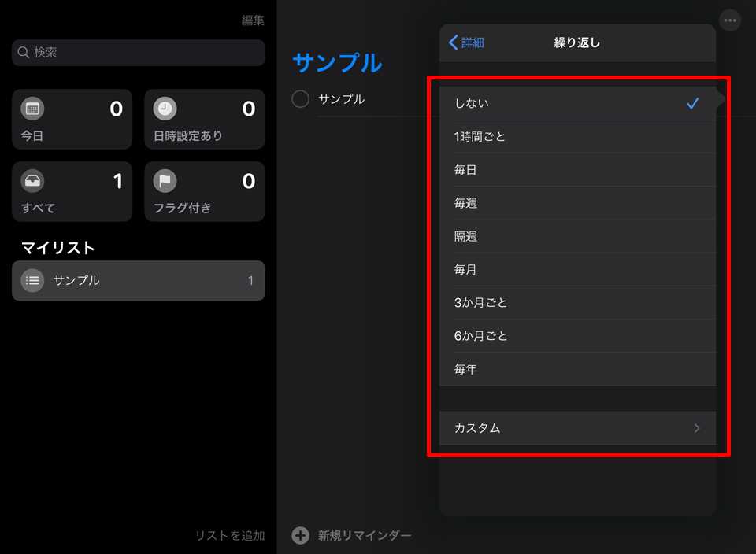
Task: Select 毎週 from the repeat list
Action: [577, 203]
